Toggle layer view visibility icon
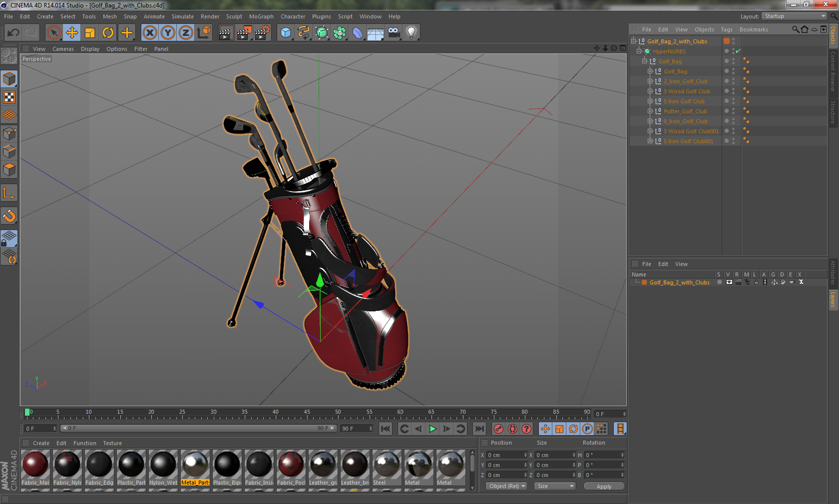The height and width of the screenshot is (504, 839). 729,282
